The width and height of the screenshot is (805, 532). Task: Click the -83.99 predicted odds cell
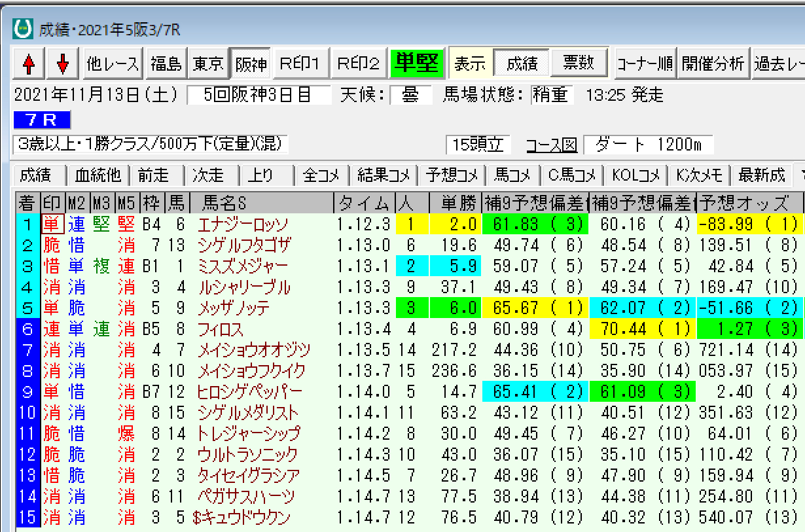coord(749,224)
